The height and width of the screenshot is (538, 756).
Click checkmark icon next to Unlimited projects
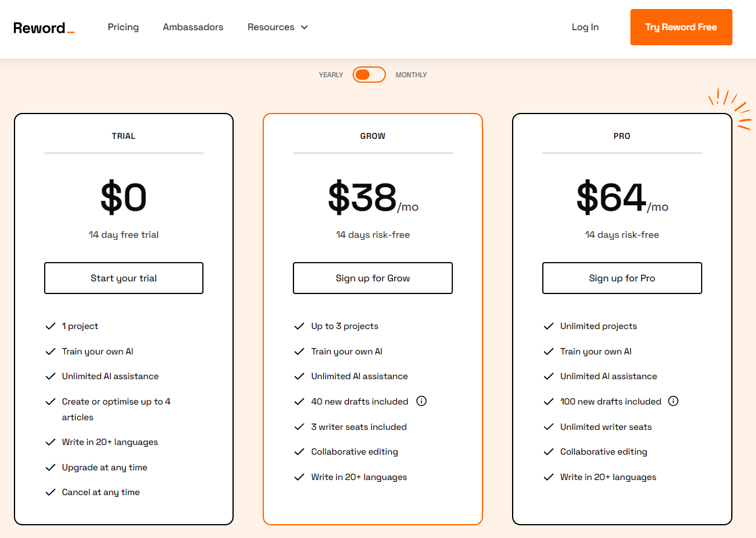(548, 326)
